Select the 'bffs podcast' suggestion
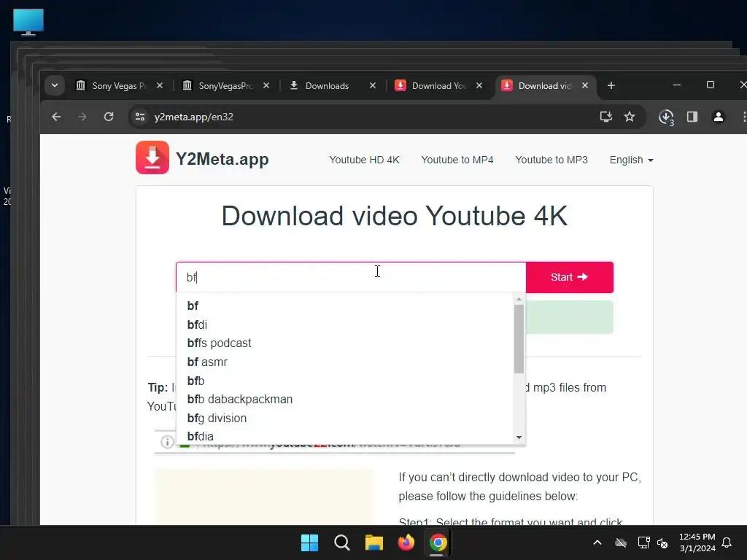747x560 pixels. 345,343
